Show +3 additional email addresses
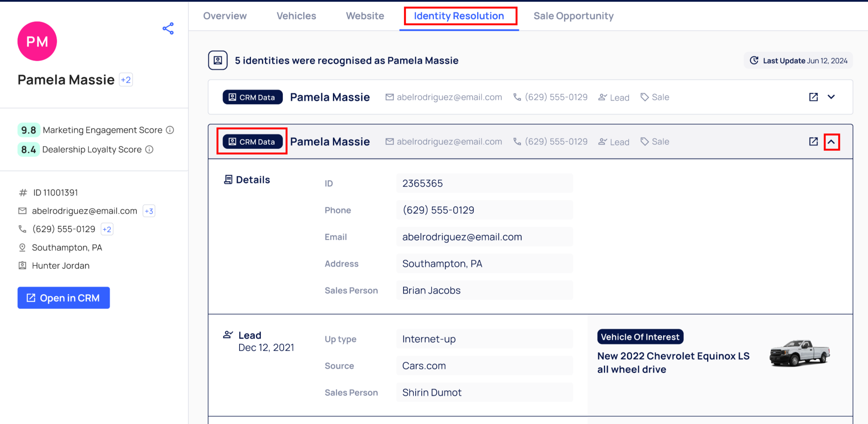The image size is (868, 424). tap(149, 211)
